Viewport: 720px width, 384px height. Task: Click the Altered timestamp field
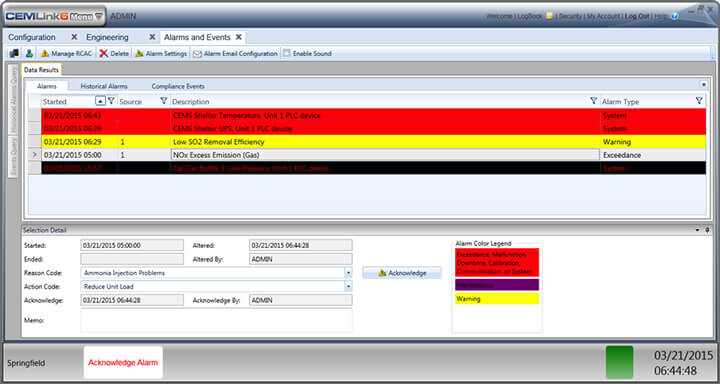(301, 245)
